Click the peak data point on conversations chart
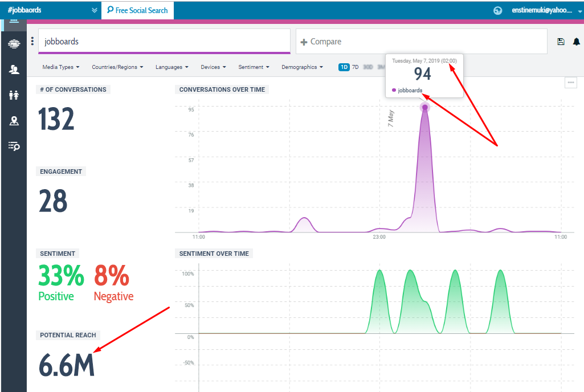Viewport: 584px width, 392px height. 424,107
